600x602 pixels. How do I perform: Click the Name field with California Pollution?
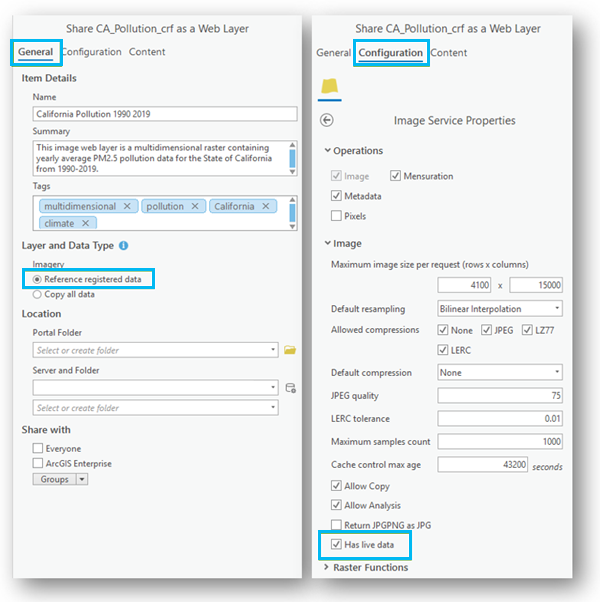pyautogui.click(x=164, y=114)
